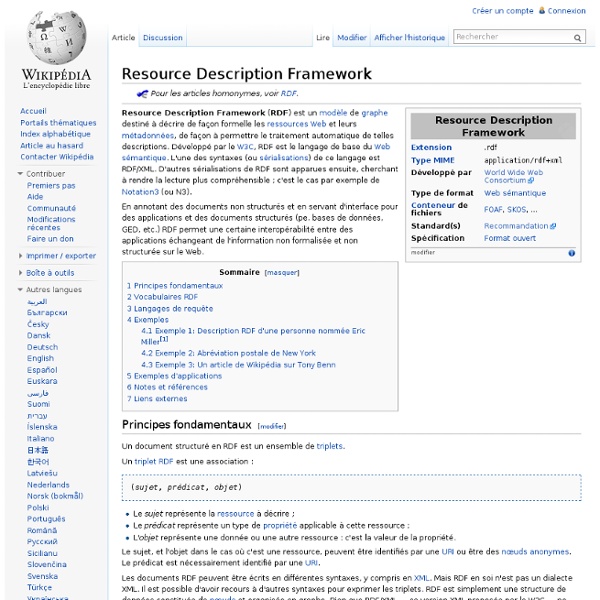Open Afficher l'historique tab
The height and width of the screenshot is (600, 600).
pyautogui.click(x=409, y=38)
